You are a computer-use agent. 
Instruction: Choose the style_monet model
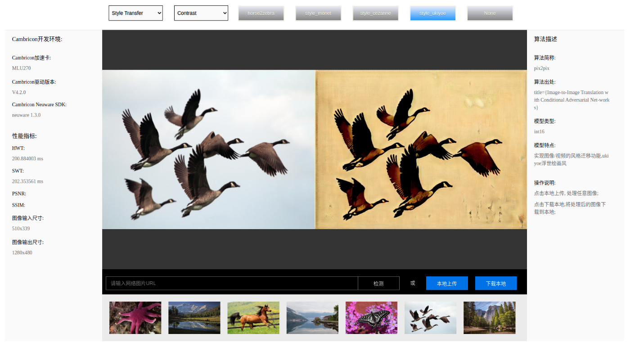click(318, 13)
